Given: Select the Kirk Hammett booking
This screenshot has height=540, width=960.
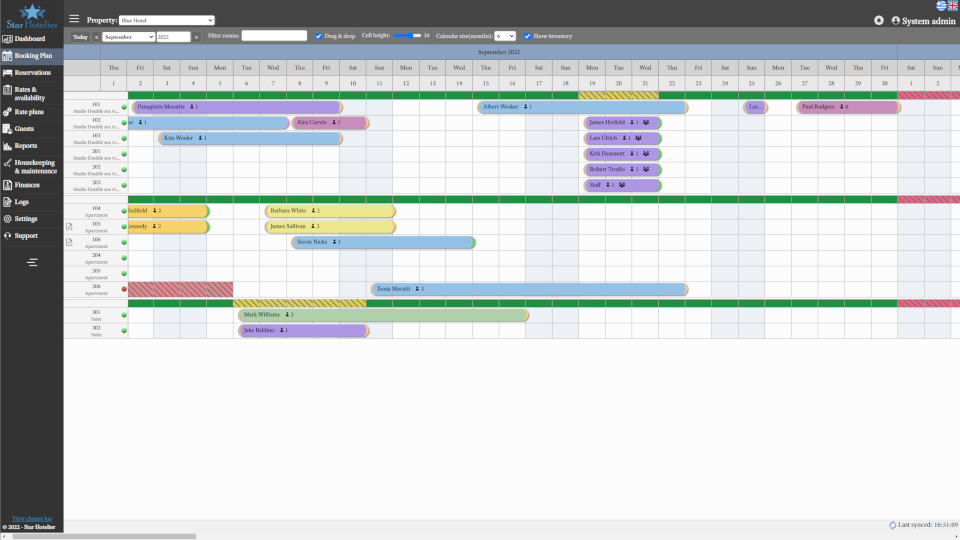Looking at the screenshot, I should pyautogui.click(x=623, y=154).
